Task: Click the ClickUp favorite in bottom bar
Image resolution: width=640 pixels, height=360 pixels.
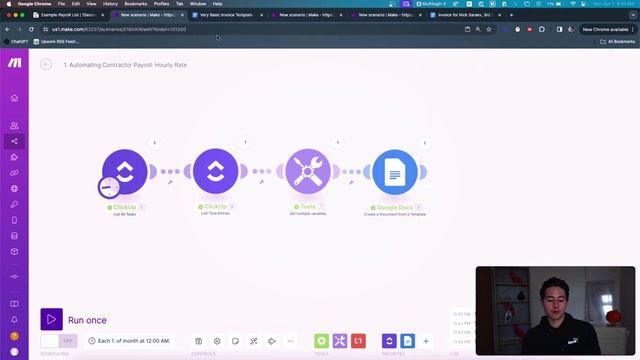Action: (389, 341)
